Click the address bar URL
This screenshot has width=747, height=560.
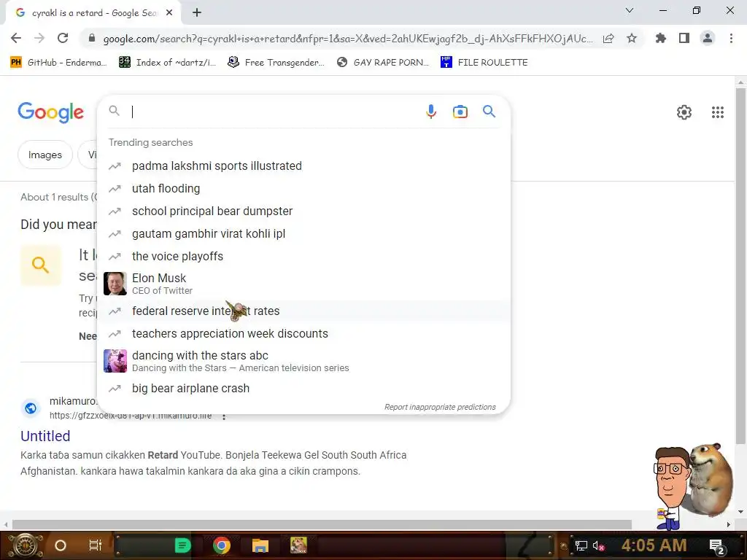tap(348, 39)
